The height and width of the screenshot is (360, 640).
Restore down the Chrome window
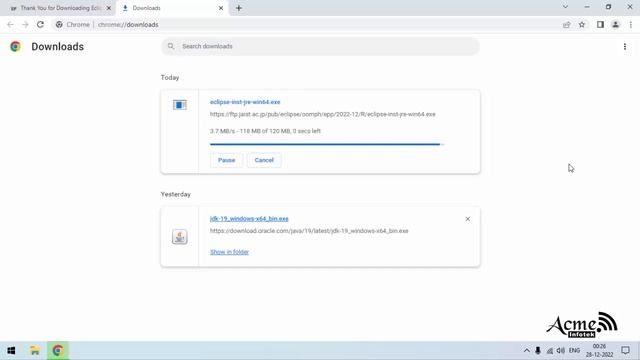click(x=609, y=7)
